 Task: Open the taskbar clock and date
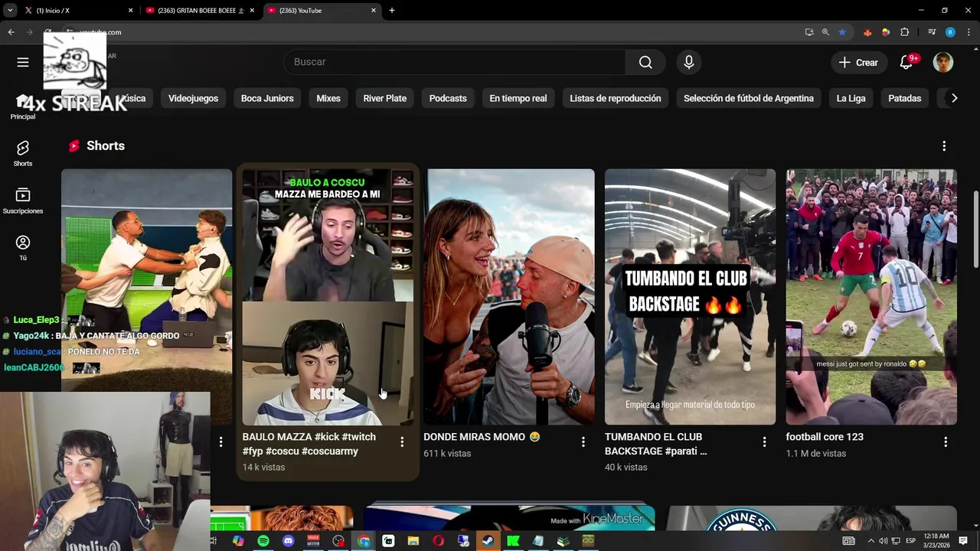point(936,541)
